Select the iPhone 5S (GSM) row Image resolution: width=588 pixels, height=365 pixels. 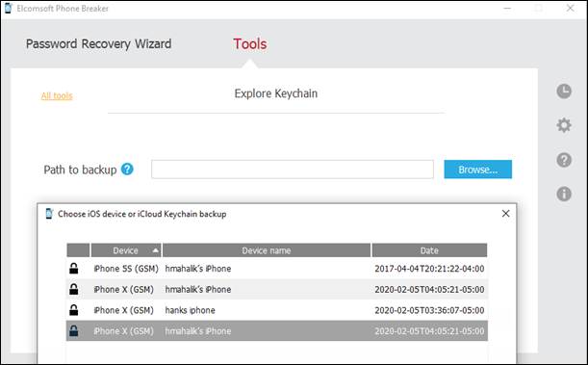point(277,269)
